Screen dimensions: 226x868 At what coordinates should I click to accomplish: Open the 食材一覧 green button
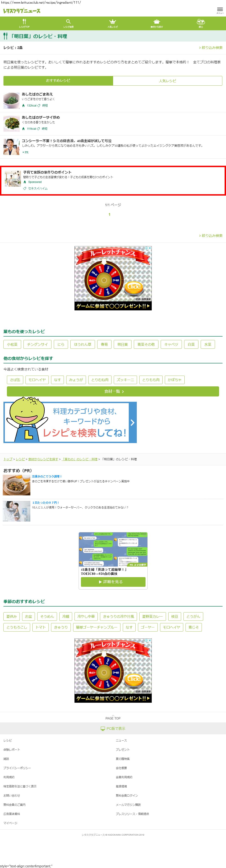113,392
